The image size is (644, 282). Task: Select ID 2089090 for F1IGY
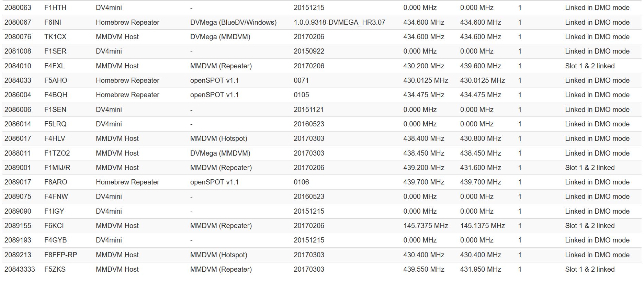pyautogui.click(x=18, y=211)
